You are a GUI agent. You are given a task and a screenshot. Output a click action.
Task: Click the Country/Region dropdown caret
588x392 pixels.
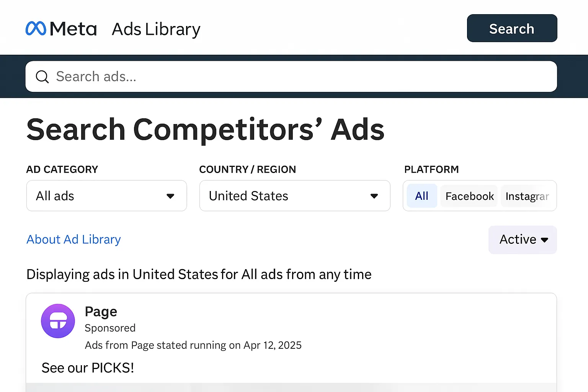coord(374,196)
